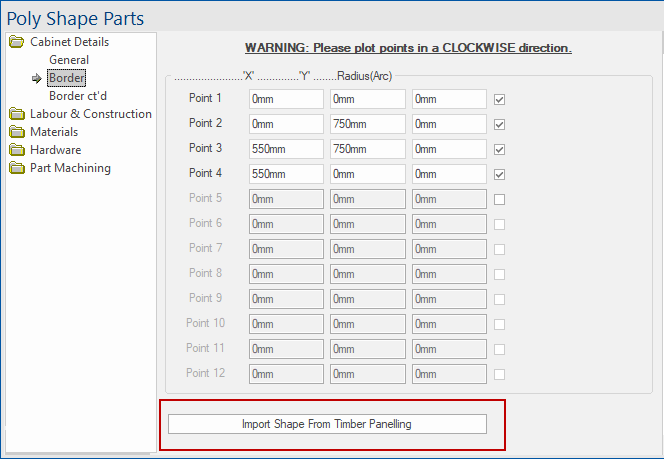Viewport: 664px width, 459px height.
Task: Expand the Part Machining section
Action: click(70, 168)
